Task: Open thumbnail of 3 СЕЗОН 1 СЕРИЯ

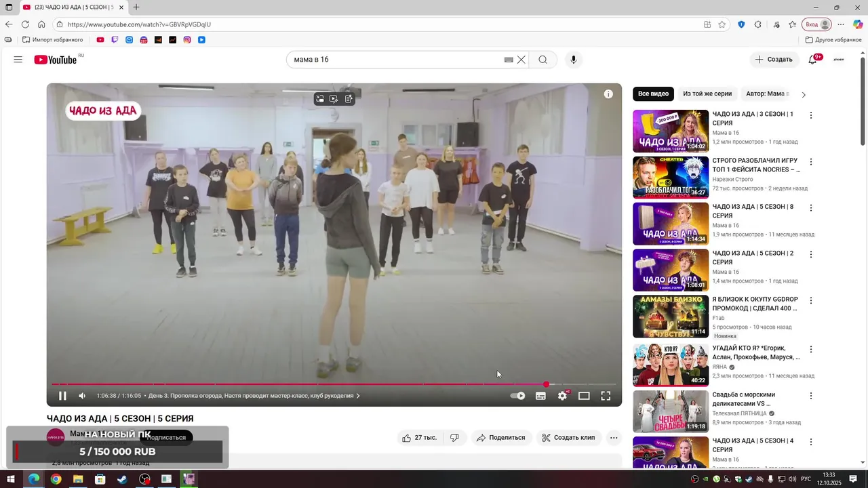Action: pyautogui.click(x=671, y=131)
